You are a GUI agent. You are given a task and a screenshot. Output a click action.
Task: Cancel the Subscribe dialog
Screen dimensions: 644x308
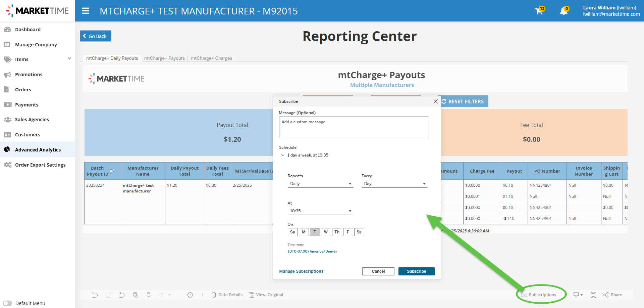pos(378,271)
